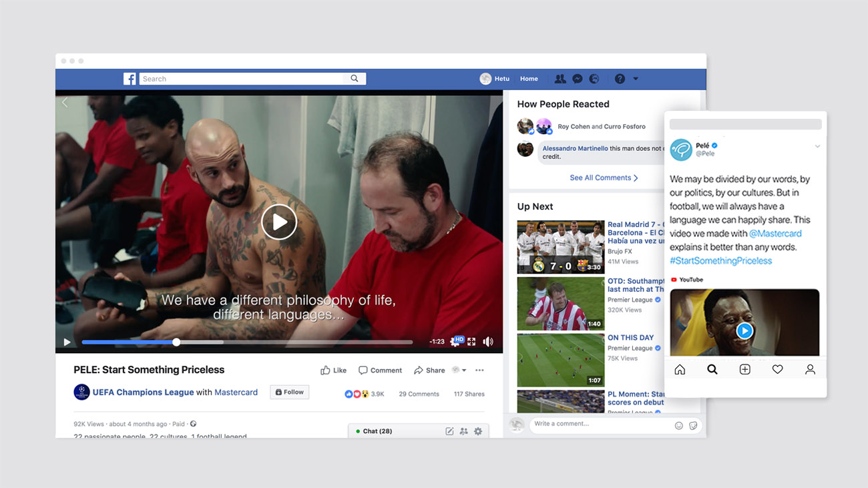868x488 pixels.
Task: Click Alessandro Martinello commenter name
Action: [x=575, y=148]
